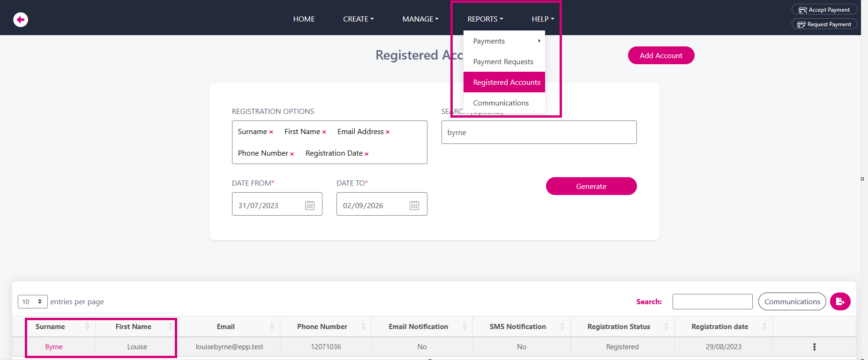Remove the Registration Date tag

[x=367, y=154]
